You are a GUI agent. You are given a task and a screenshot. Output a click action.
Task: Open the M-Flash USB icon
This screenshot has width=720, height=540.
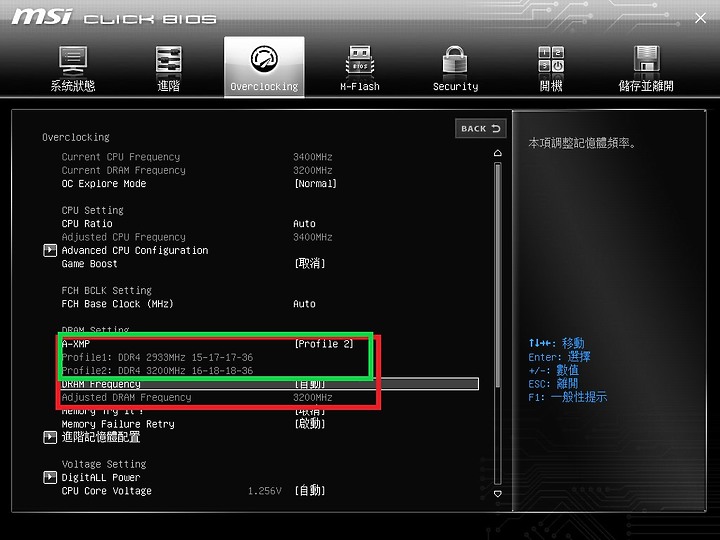[x=360, y=61]
